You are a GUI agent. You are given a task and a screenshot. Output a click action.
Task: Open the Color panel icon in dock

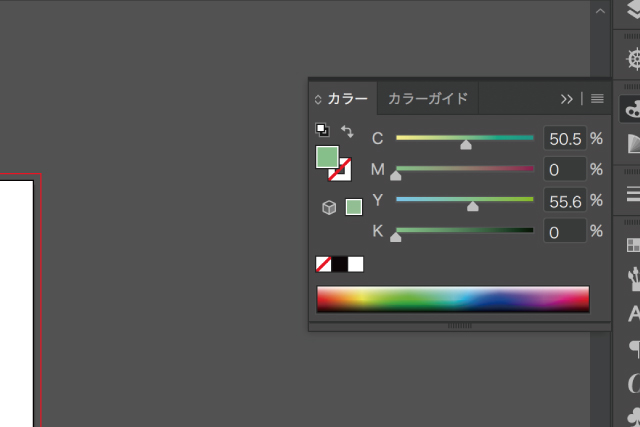[x=631, y=110]
